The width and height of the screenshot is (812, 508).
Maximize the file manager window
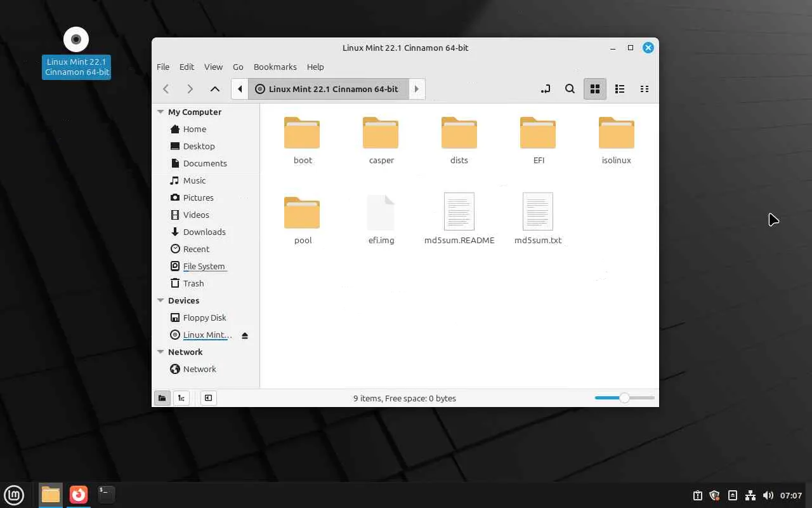point(631,48)
